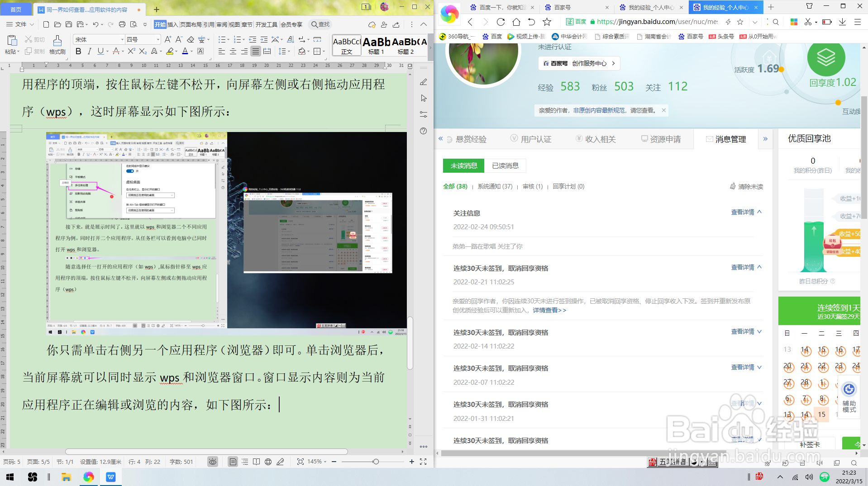Expand details for message dated 2022-02-14
The image size is (868, 486).
747,331
